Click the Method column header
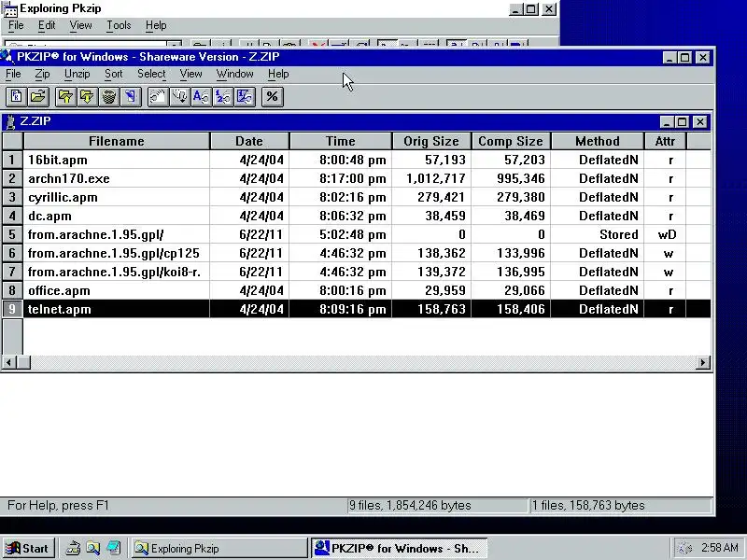 click(598, 142)
